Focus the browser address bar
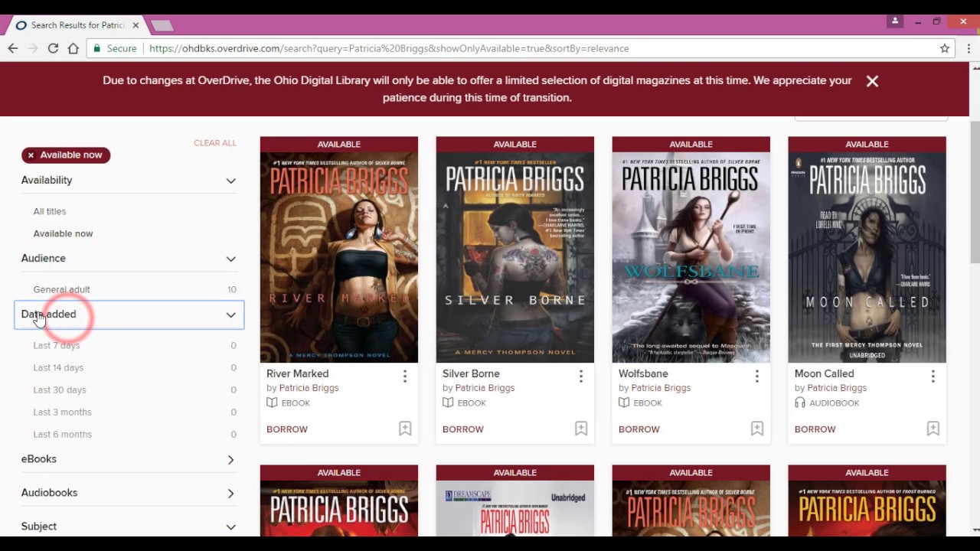Viewport: 980px width, 551px height. point(521,48)
